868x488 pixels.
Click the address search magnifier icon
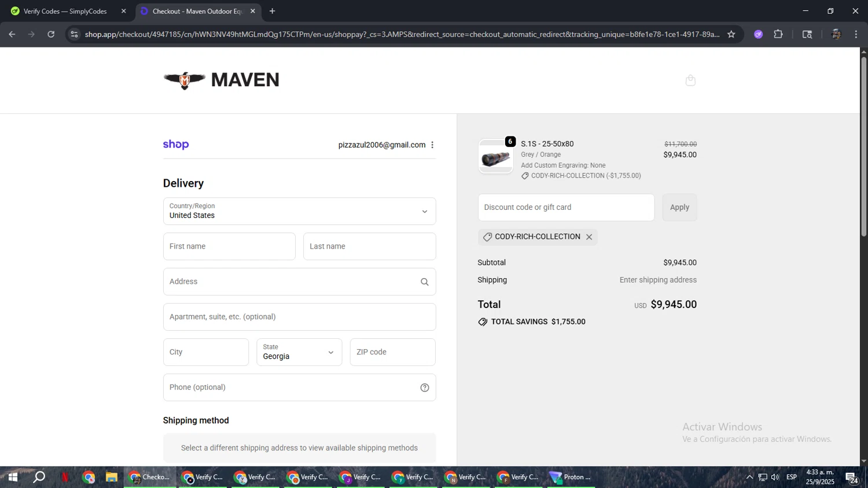click(425, 282)
